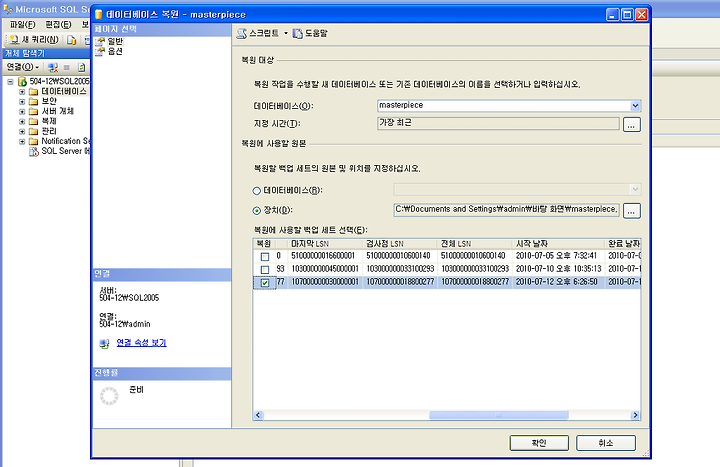Click the 504-12\SQL2005 server icon
Image resolution: width=720 pixels, height=467 pixels.
tap(22, 82)
